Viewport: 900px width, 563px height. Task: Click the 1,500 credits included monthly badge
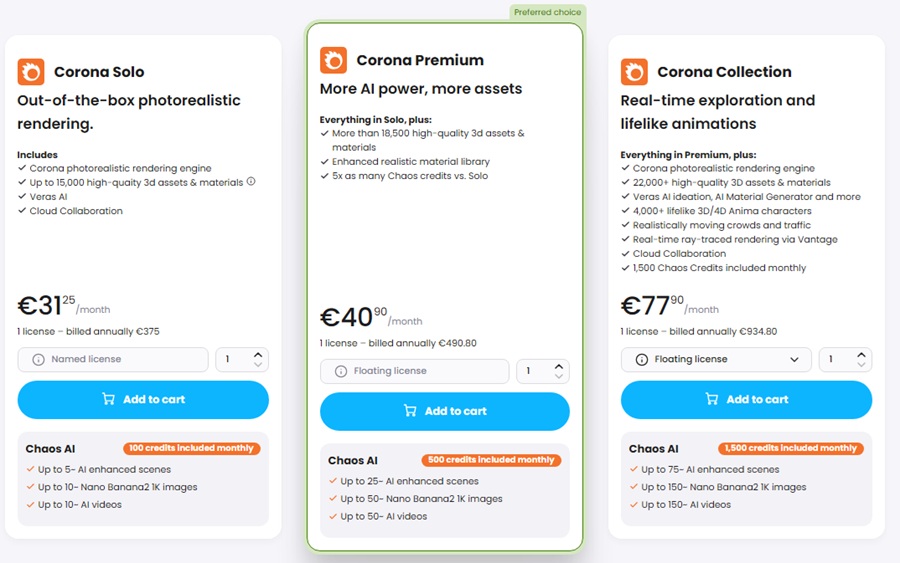coord(790,448)
